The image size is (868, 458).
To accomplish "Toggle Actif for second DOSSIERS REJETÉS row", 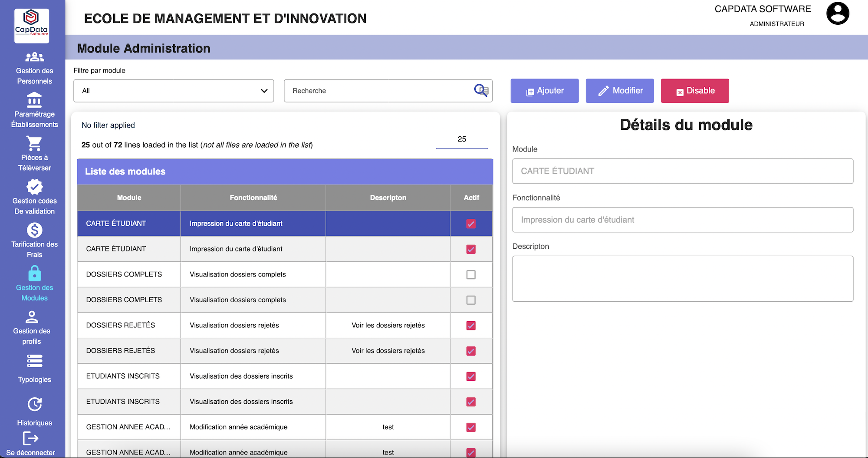I will coord(471,351).
